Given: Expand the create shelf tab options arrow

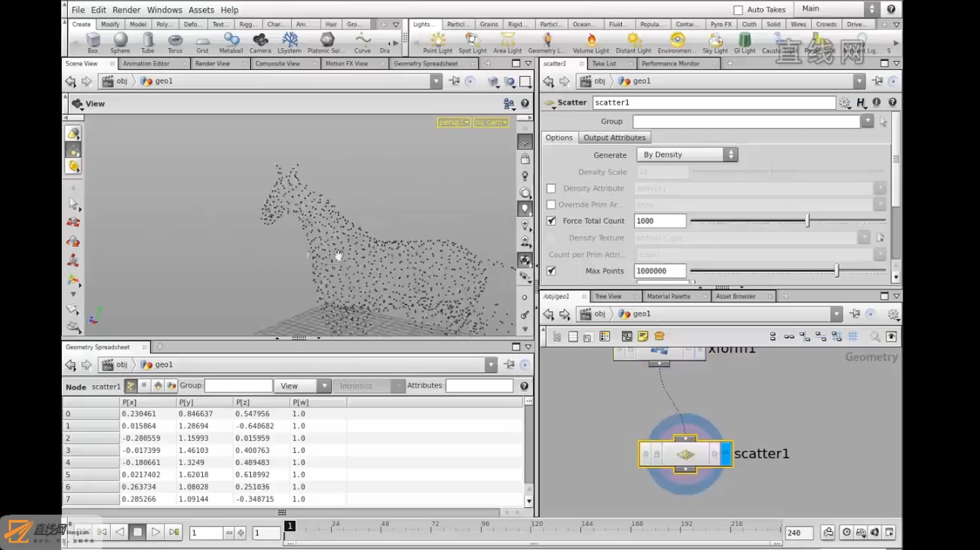Looking at the screenshot, I should point(396,25).
